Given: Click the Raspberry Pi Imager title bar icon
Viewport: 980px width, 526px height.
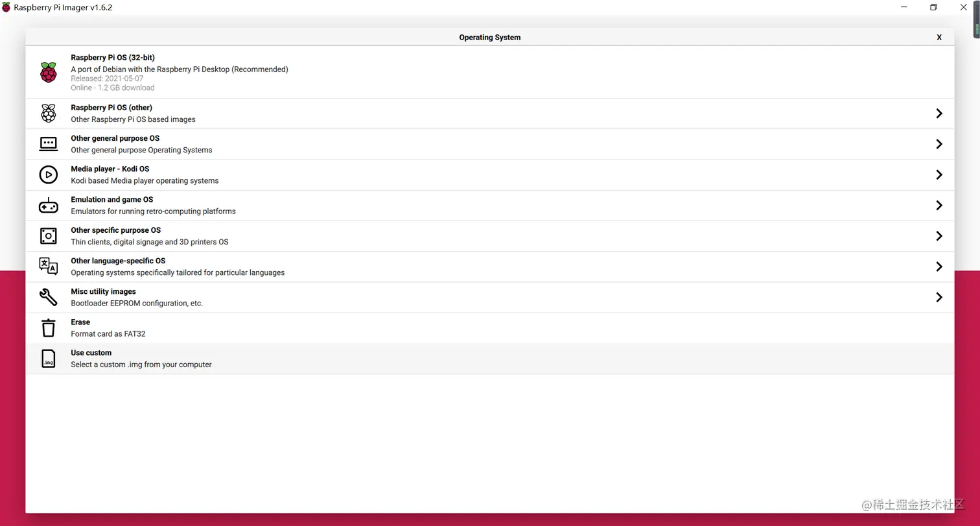Looking at the screenshot, I should coord(6,8).
